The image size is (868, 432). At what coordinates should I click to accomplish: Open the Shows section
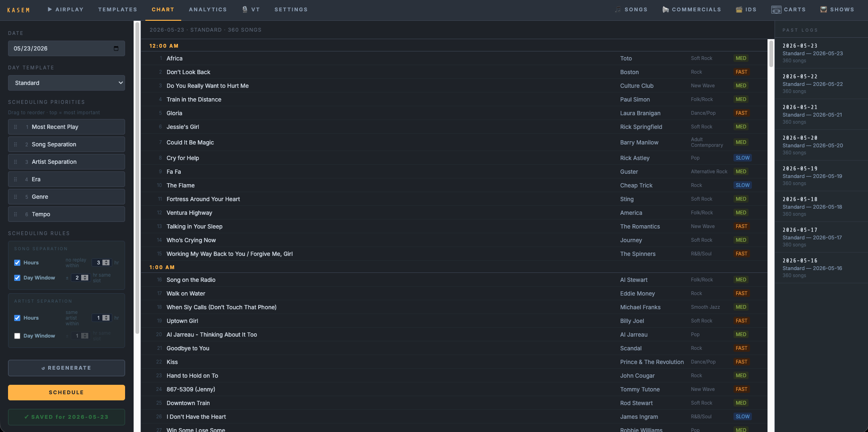(837, 9)
